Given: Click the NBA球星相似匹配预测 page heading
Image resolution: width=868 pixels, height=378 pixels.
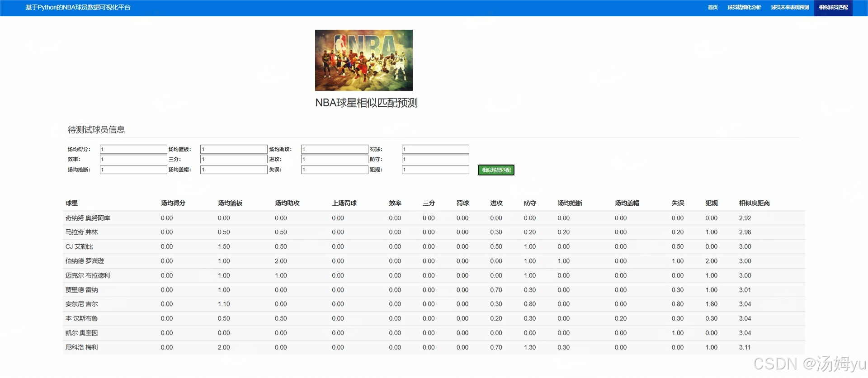Looking at the screenshot, I should [x=366, y=103].
